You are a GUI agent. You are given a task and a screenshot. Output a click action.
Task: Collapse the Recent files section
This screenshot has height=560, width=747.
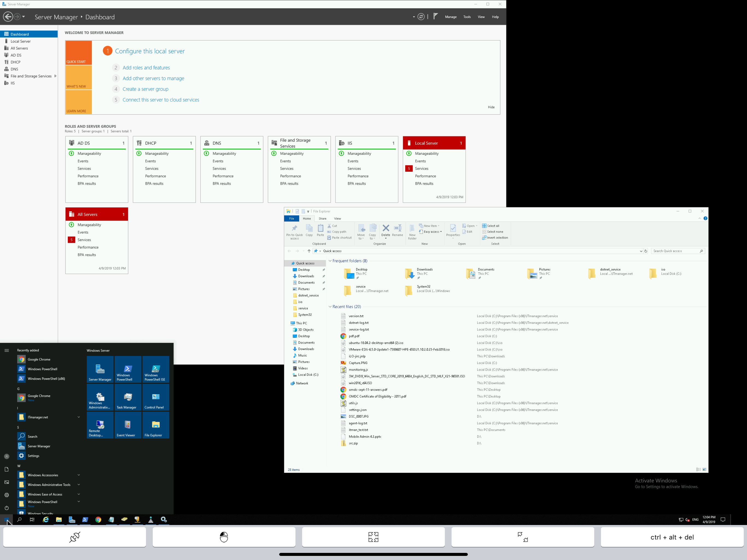pyautogui.click(x=330, y=307)
